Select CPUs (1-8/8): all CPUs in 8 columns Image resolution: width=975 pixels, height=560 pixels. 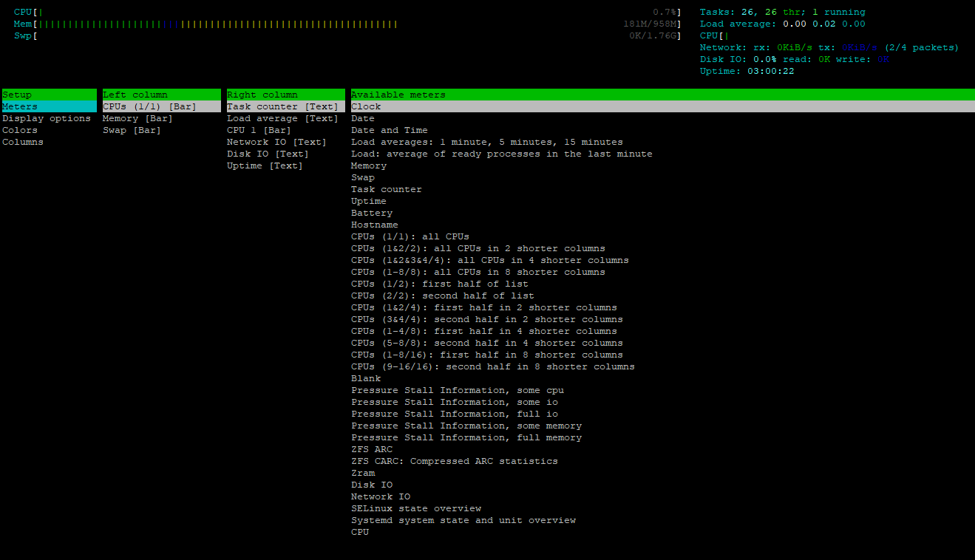pos(478,272)
